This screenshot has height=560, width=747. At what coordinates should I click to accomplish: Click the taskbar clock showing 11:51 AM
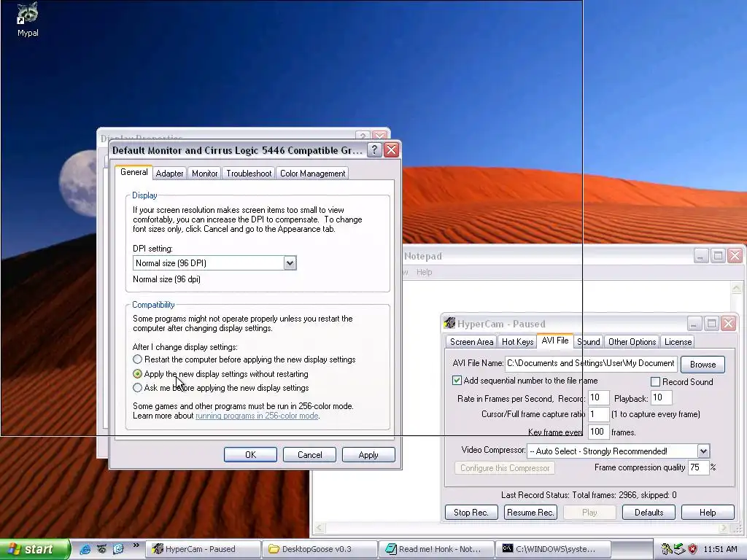point(720,549)
